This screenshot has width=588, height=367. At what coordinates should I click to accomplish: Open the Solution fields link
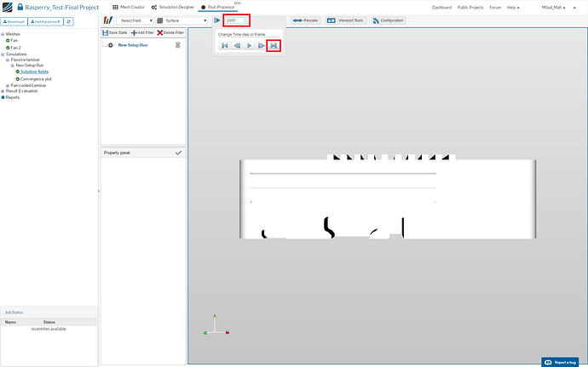34,72
